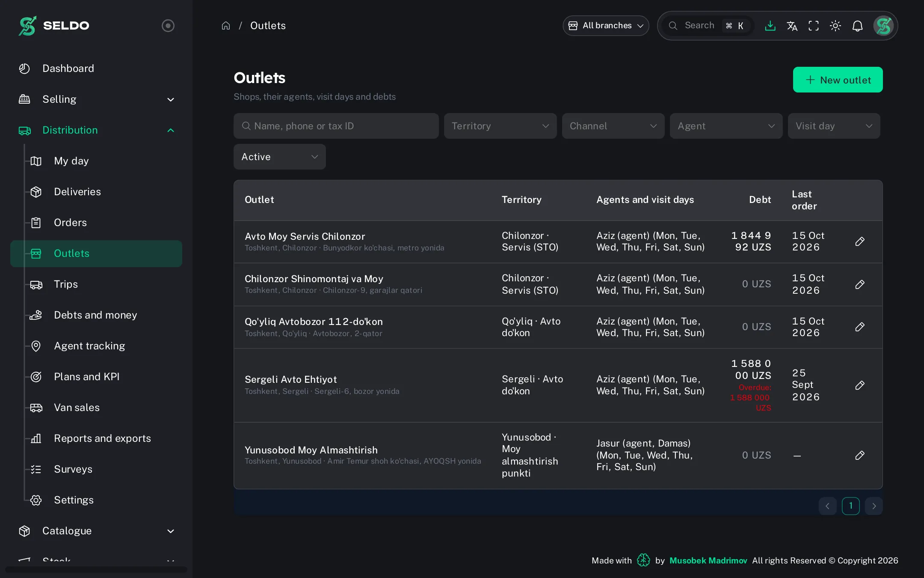Open the language translate icon

pos(792,26)
